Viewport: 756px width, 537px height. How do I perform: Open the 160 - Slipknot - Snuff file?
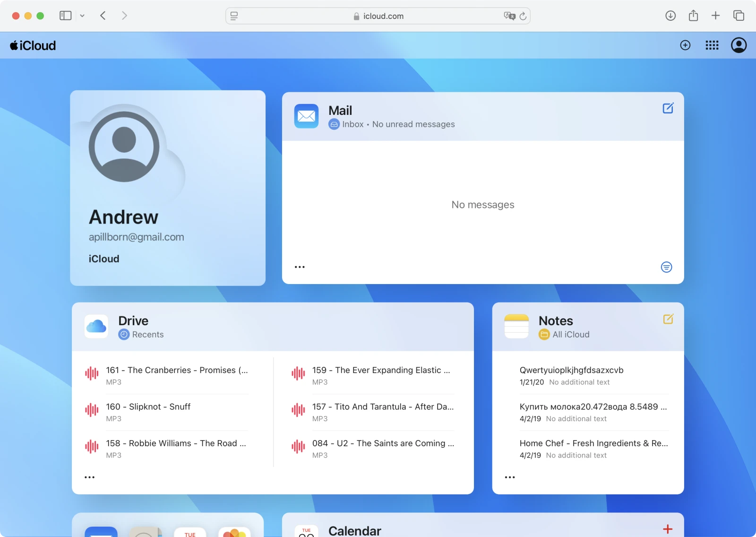tap(148, 407)
